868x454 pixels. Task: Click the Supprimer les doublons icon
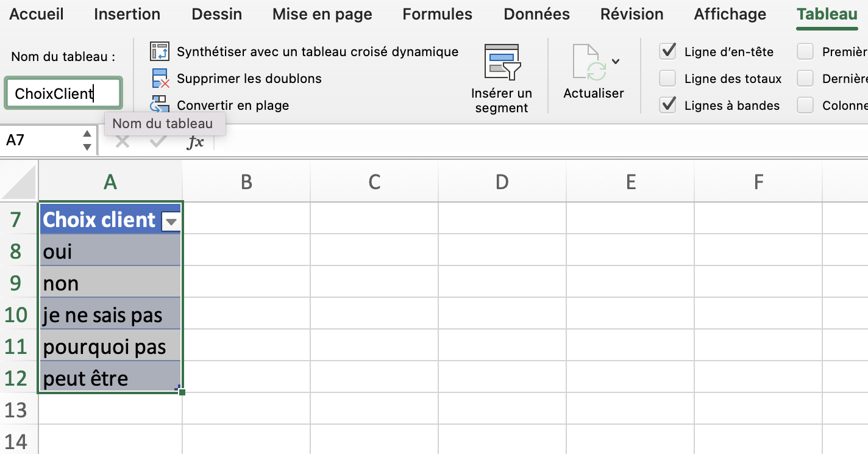point(160,78)
